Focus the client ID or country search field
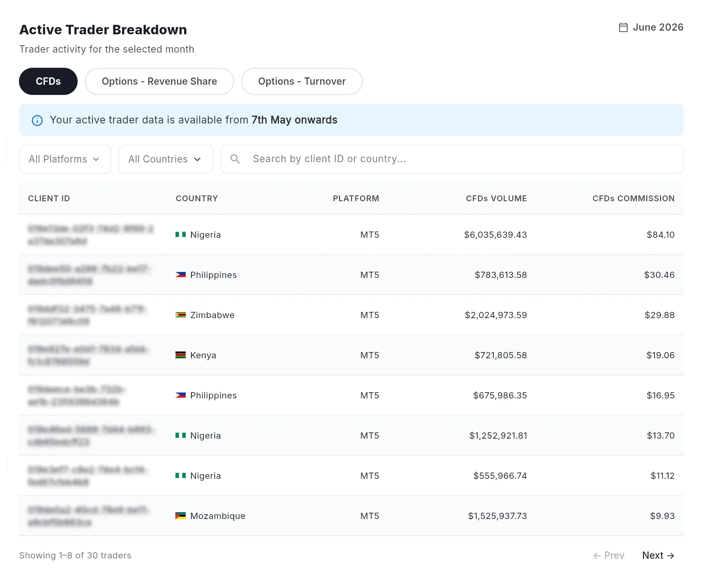This screenshot has width=705, height=588. 452,159
